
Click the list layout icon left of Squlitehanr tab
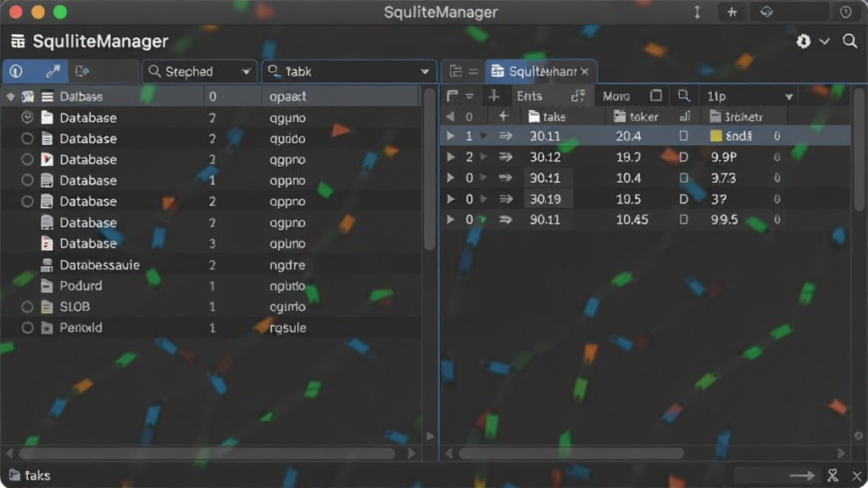(x=455, y=71)
